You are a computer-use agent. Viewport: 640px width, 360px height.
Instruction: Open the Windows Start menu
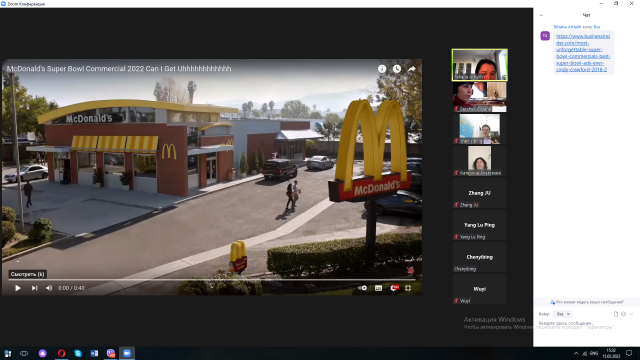(x=7, y=353)
